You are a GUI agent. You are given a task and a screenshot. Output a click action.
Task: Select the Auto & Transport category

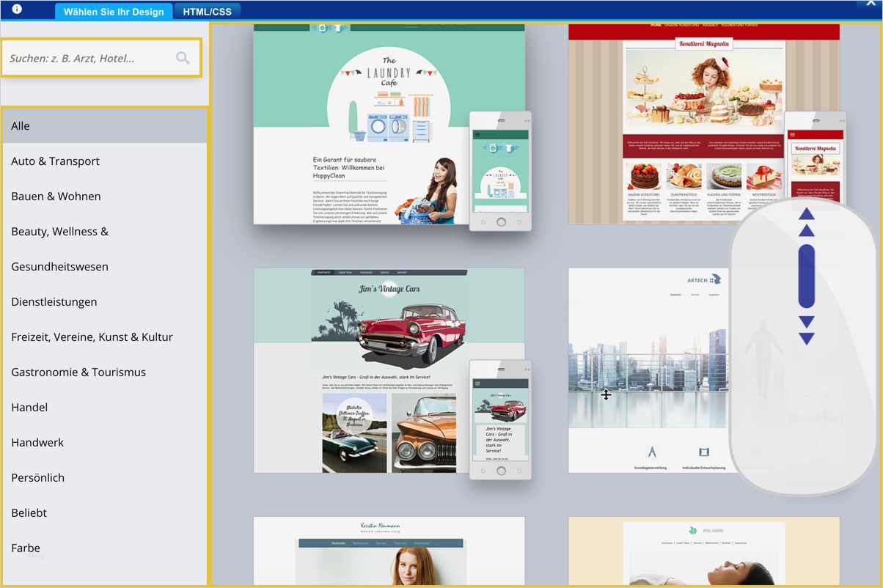(x=105, y=161)
